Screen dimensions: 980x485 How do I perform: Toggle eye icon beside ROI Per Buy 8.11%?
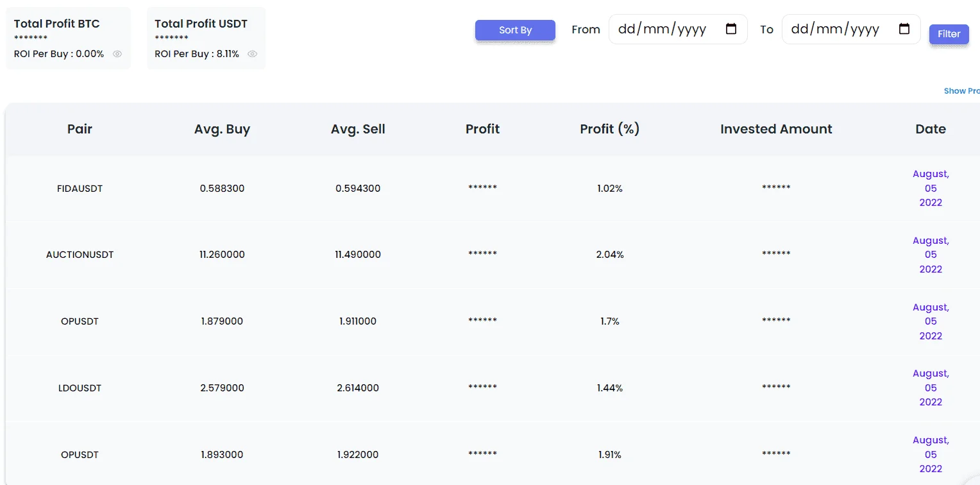[253, 54]
